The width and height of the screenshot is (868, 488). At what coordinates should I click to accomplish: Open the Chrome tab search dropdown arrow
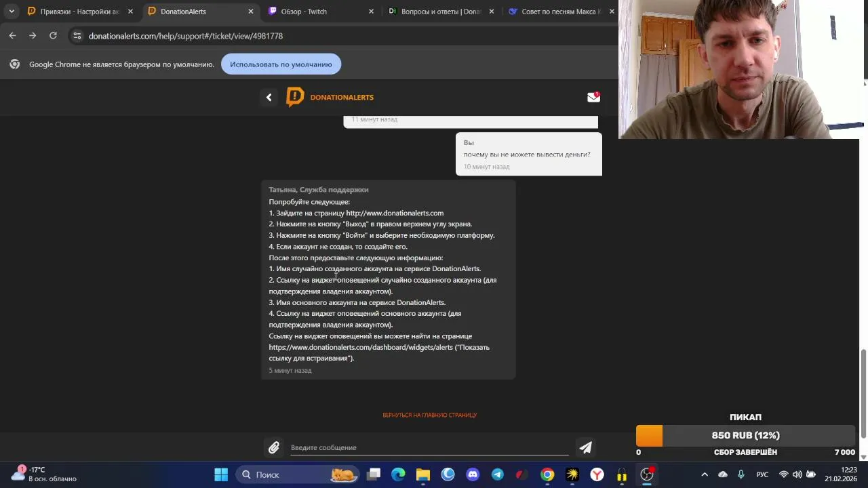click(12, 12)
